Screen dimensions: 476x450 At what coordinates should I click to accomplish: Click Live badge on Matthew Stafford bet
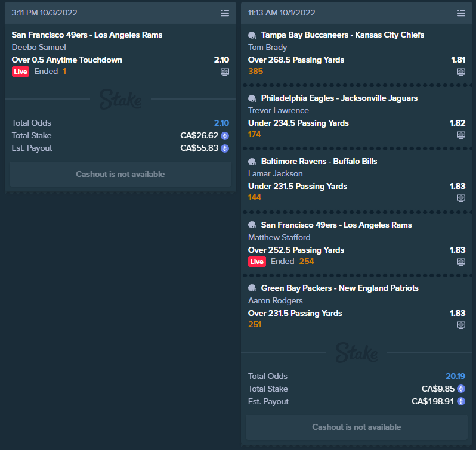[257, 262]
